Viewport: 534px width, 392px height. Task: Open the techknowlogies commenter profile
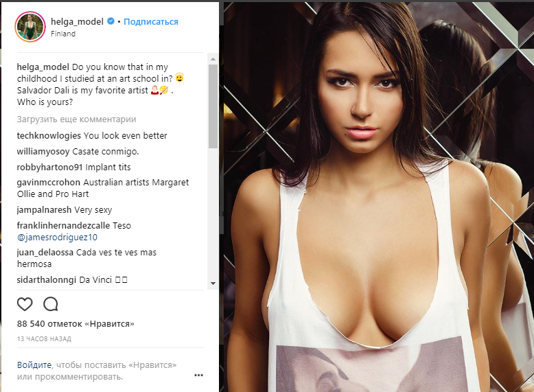click(49, 135)
